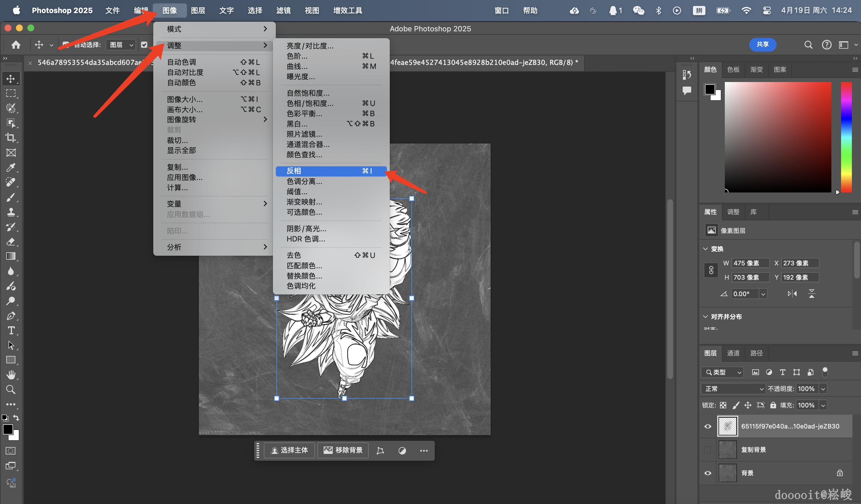The height and width of the screenshot is (504, 861).
Task: Activate the Hand tool
Action: pos(11,375)
